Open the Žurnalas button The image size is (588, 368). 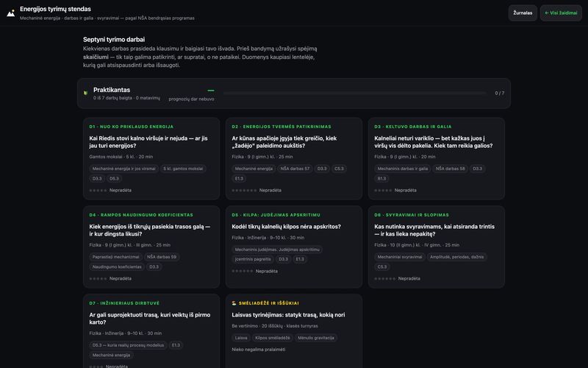pos(523,13)
